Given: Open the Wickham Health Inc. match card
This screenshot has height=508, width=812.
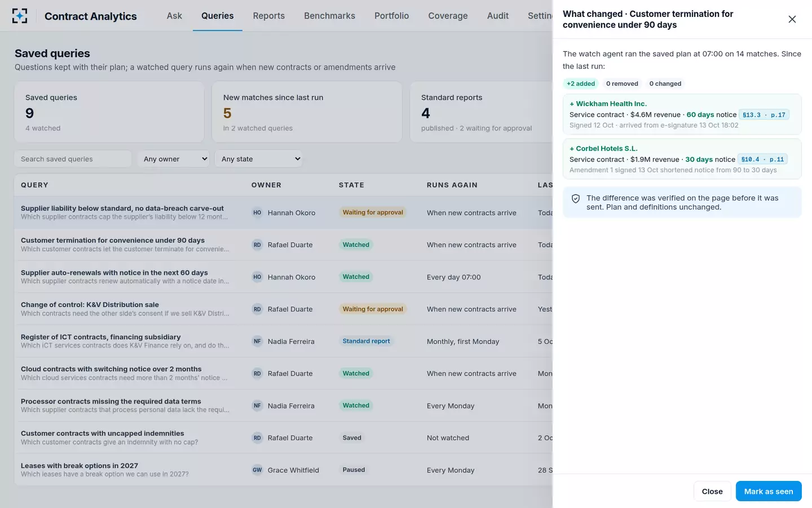Looking at the screenshot, I should [x=682, y=115].
